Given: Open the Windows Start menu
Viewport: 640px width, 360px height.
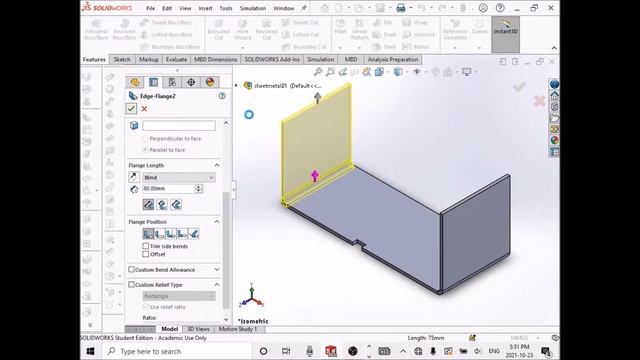Looking at the screenshot, I should point(91,351).
